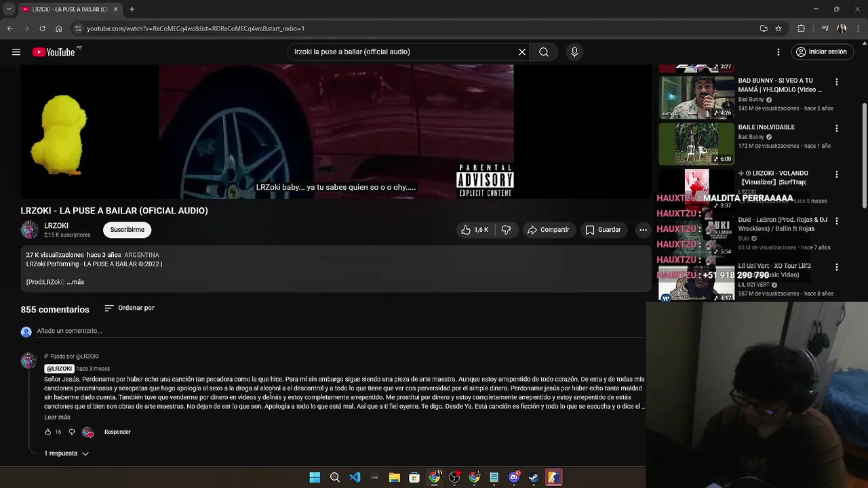The width and height of the screenshot is (868, 488).
Task: Open commenter avatar on pinned comment
Action: point(28,361)
